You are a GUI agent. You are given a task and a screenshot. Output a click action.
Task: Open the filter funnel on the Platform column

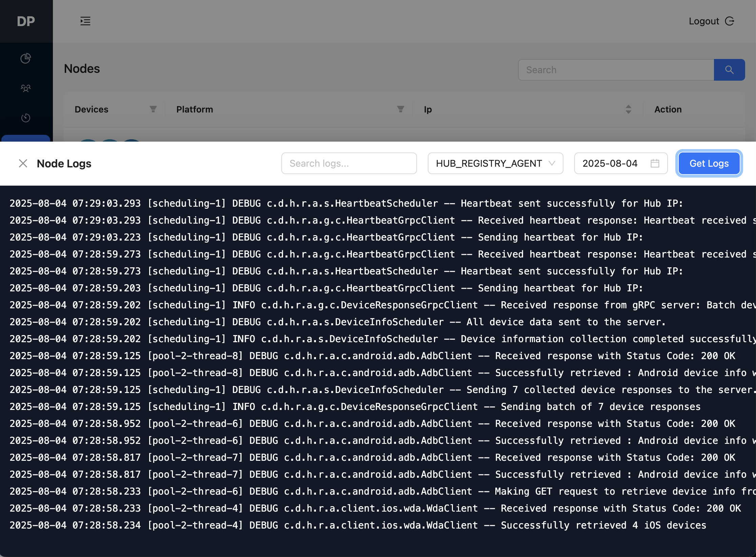pyautogui.click(x=400, y=109)
